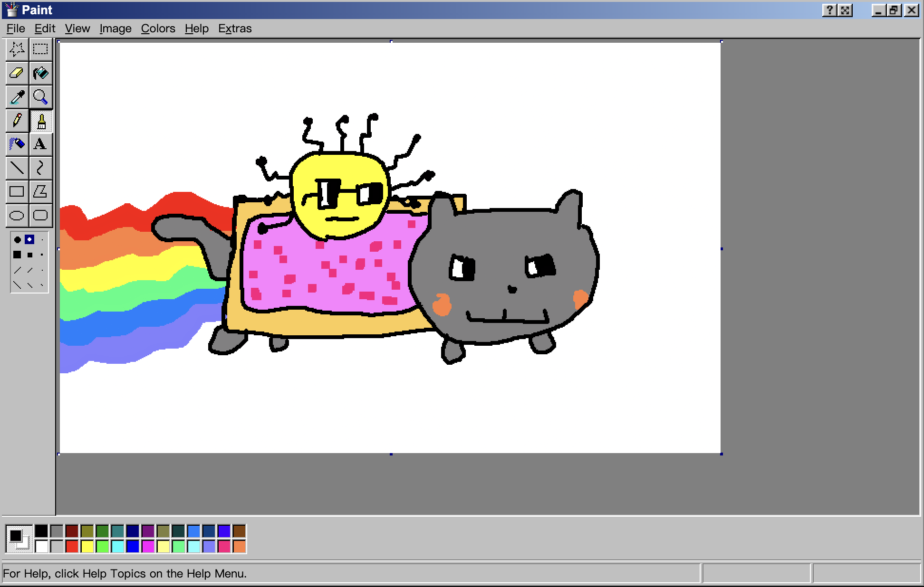
Task: Select the medium round brush tip
Action: 29,240
